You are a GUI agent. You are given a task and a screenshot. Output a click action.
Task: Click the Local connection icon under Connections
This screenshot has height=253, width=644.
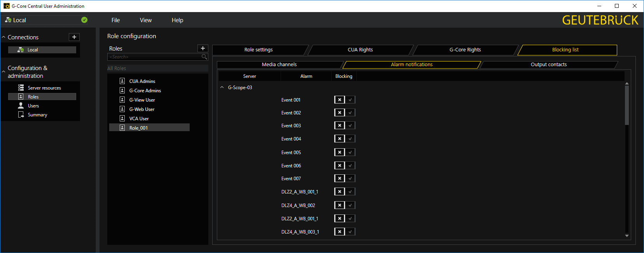[21, 50]
